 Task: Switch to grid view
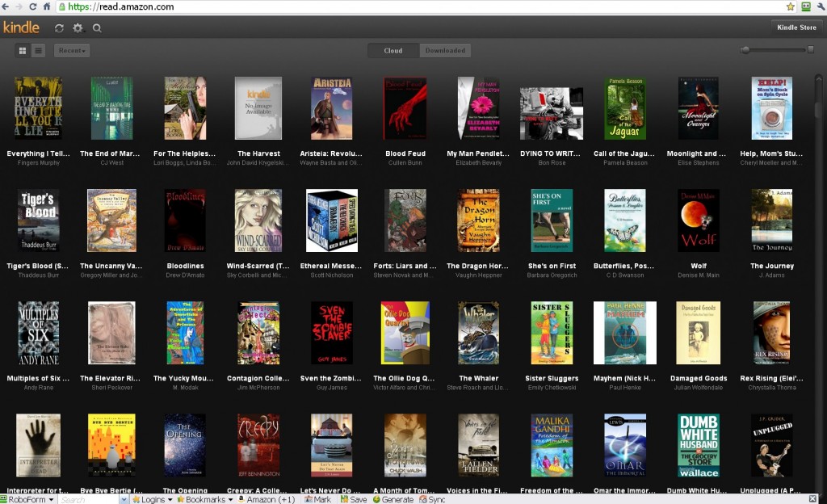23,51
